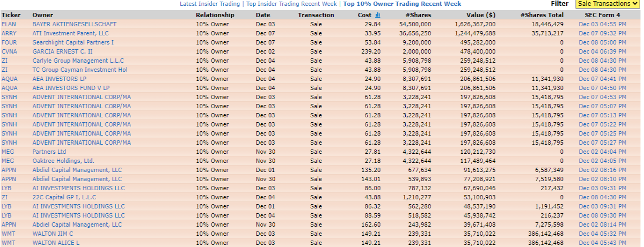The image size is (644, 247).
Task: Click the Transaction column header
Action: point(316,15)
